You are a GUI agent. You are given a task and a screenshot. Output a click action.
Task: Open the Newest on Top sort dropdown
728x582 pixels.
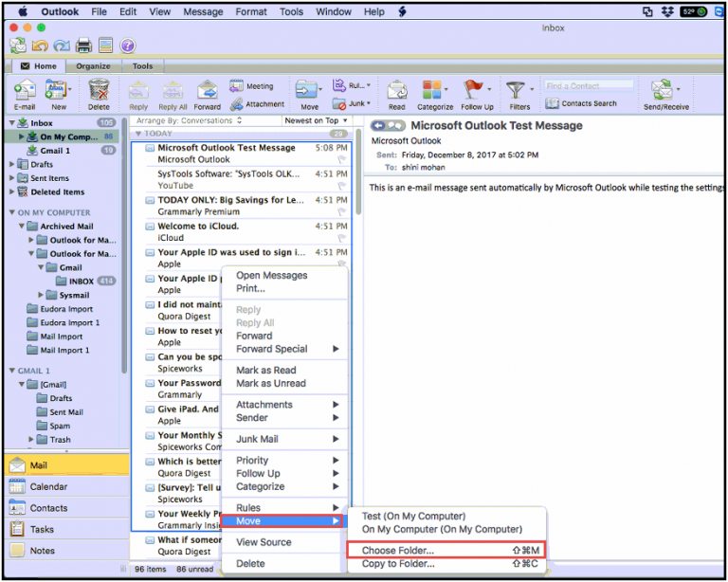point(314,121)
